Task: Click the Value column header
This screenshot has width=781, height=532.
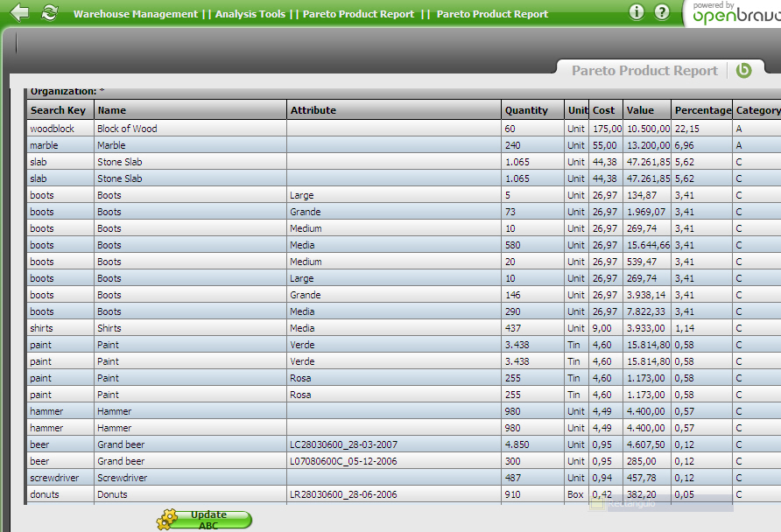Action: [x=640, y=110]
